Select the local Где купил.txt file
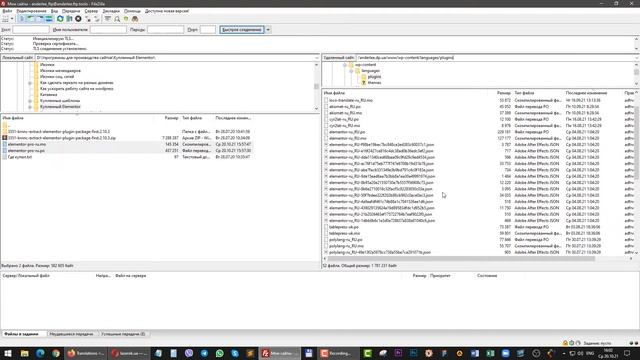 coord(20,157)
